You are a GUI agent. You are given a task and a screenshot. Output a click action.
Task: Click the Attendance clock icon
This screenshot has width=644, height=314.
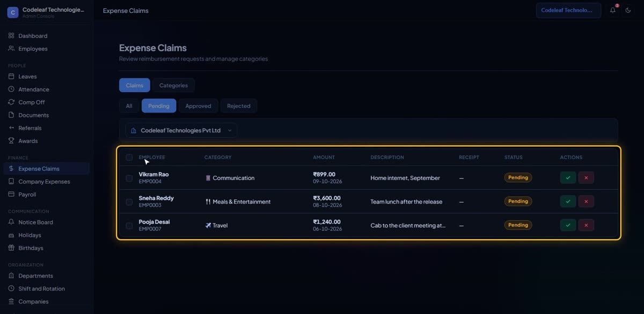(x=11, y=89)
